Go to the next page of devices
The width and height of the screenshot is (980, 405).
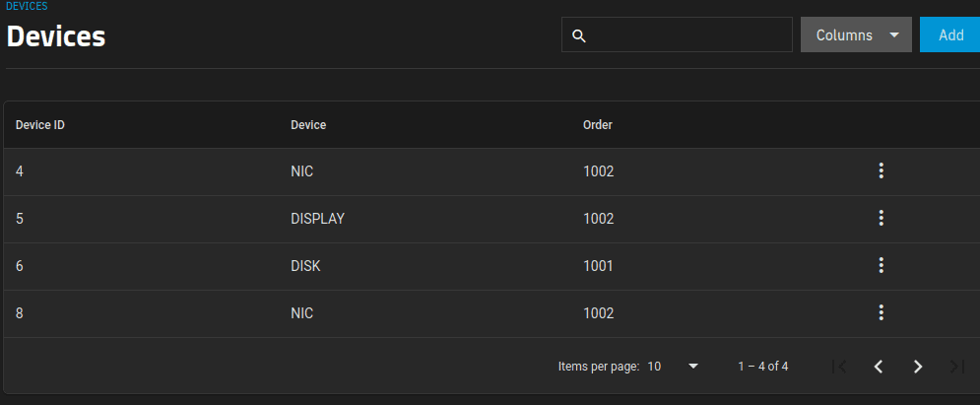[918, 367]
